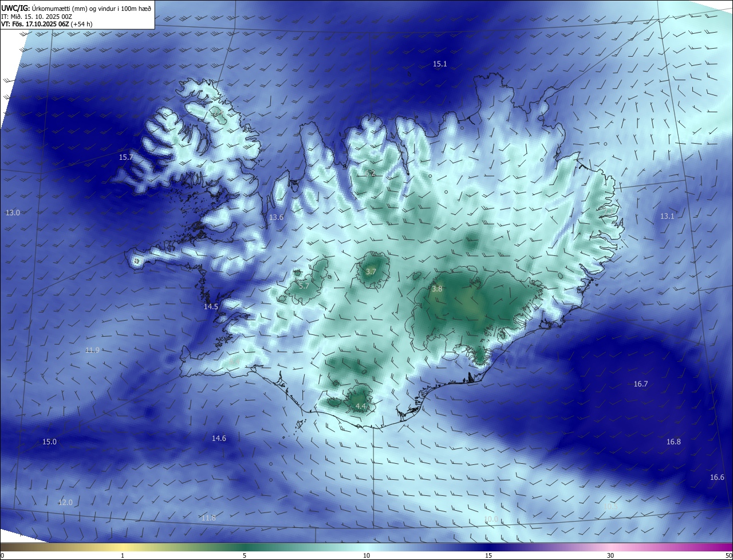Click the "30" tick label on the color scale
The width and height of the screenshot is (733, 560).
point(610,555)
